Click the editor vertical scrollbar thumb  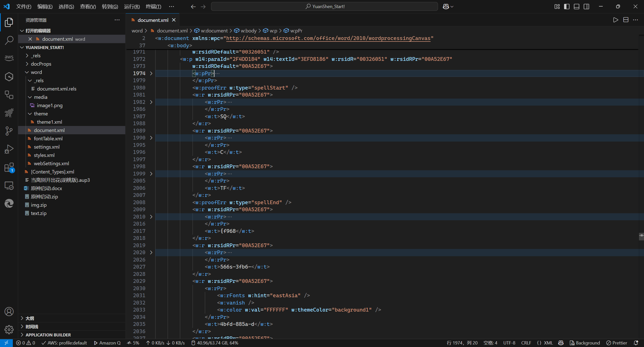[x=641, y=236]
